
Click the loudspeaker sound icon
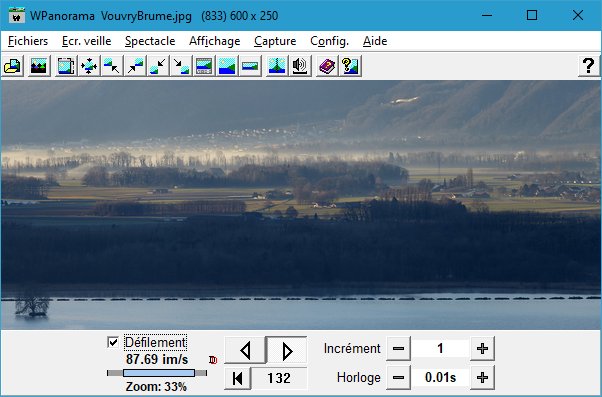pos(300,66)
